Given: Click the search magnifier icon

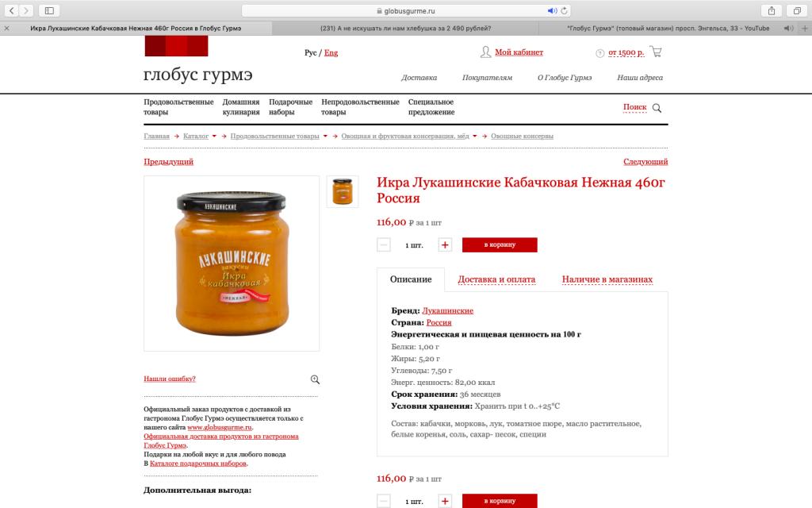Looking at the screenshot, I should click(657, 108).
